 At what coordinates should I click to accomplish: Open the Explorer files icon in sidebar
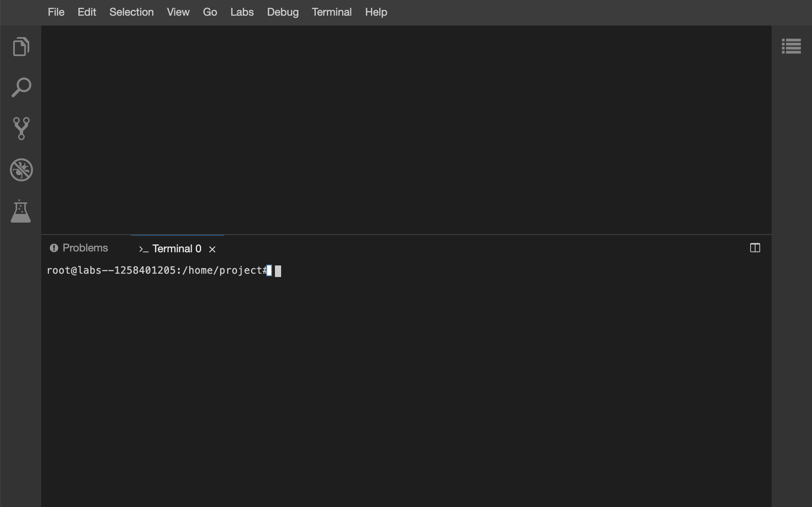[x=21, y=46]
